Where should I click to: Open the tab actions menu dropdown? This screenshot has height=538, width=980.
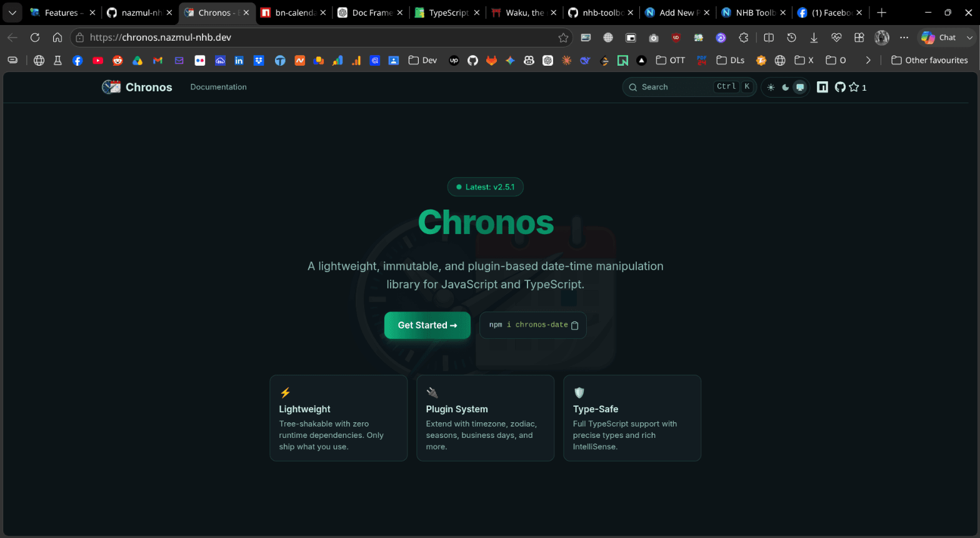(12, 13)
